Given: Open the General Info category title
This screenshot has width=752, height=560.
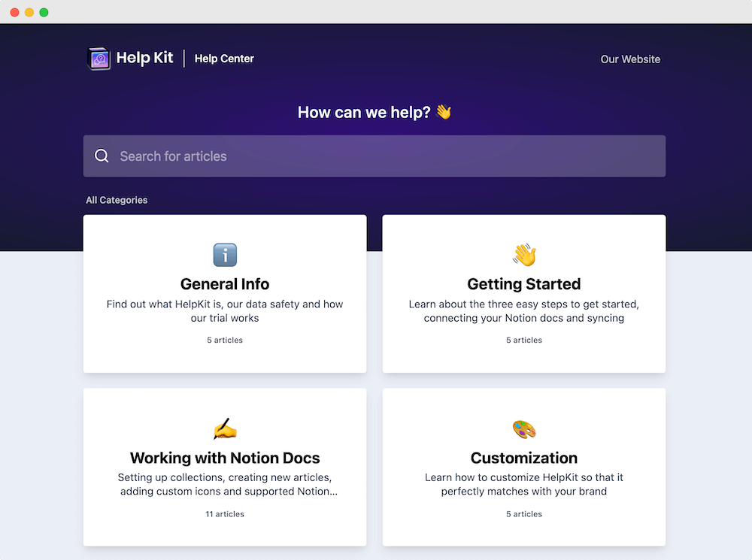Looking at the screenshot, I should click(225, 284).
